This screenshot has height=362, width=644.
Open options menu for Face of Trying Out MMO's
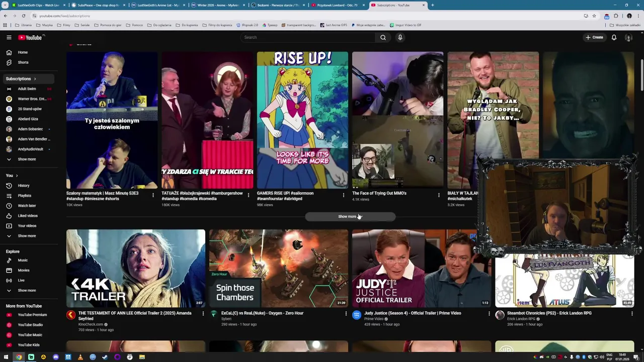point(439,195)
